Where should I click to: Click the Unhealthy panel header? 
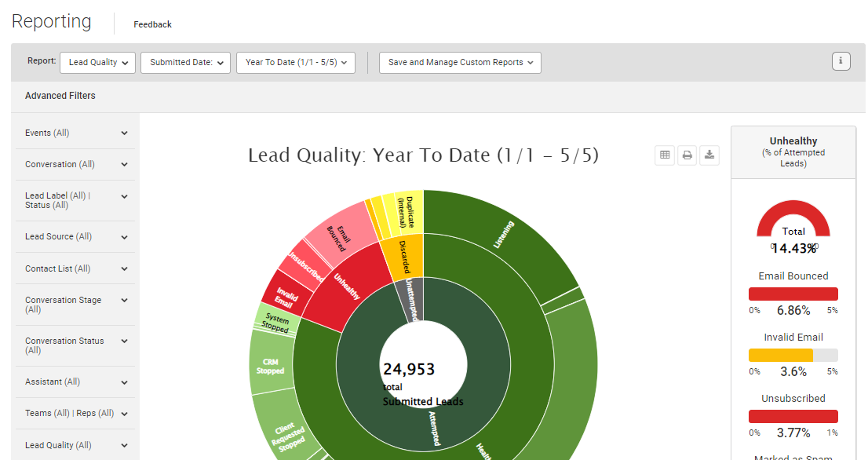coord(793,152)
